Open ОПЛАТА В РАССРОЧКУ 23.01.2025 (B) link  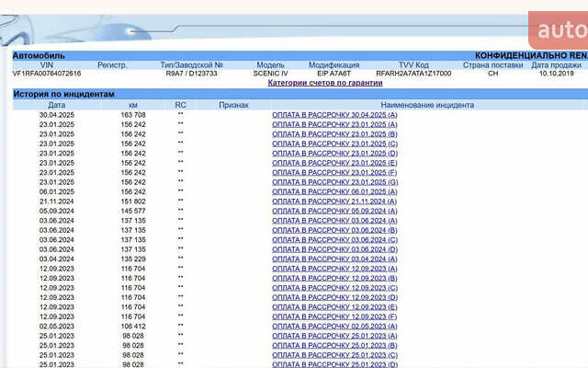coord(334,134)
